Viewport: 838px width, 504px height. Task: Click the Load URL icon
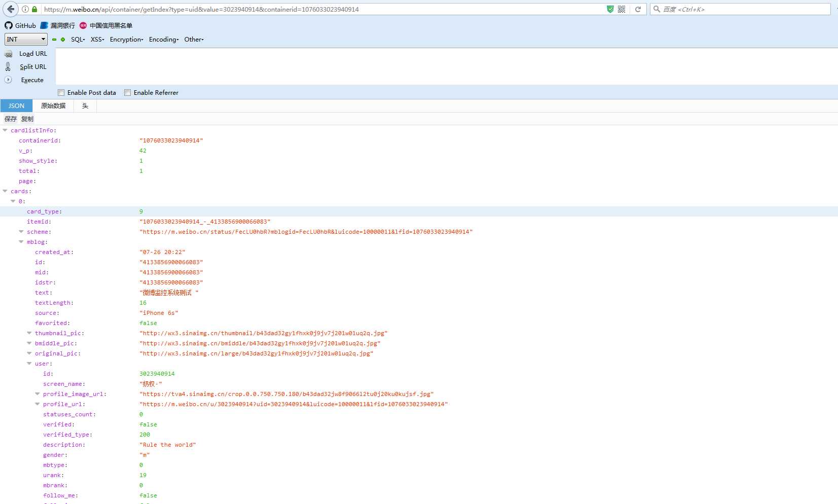pos(8,54)
